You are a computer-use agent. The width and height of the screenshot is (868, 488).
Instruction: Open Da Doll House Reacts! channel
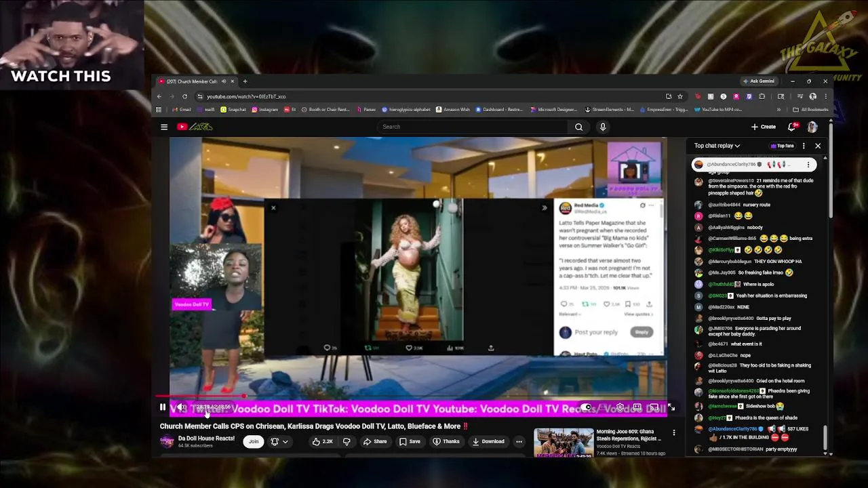point(206,438)
